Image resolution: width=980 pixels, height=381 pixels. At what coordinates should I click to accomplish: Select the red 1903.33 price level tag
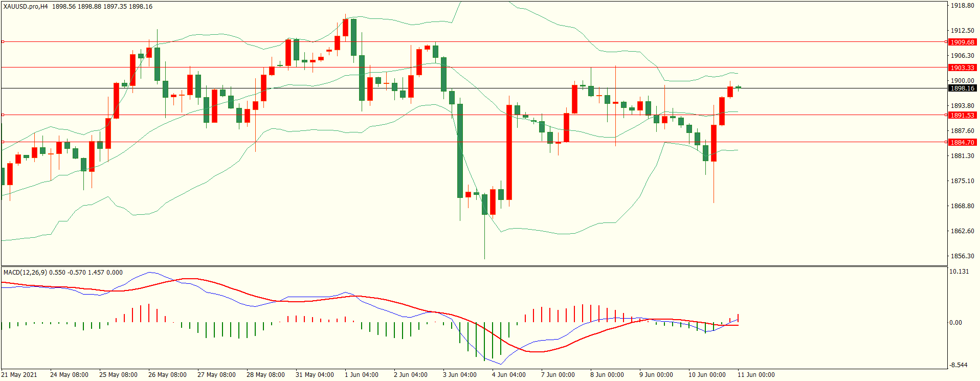coord(962,68)
